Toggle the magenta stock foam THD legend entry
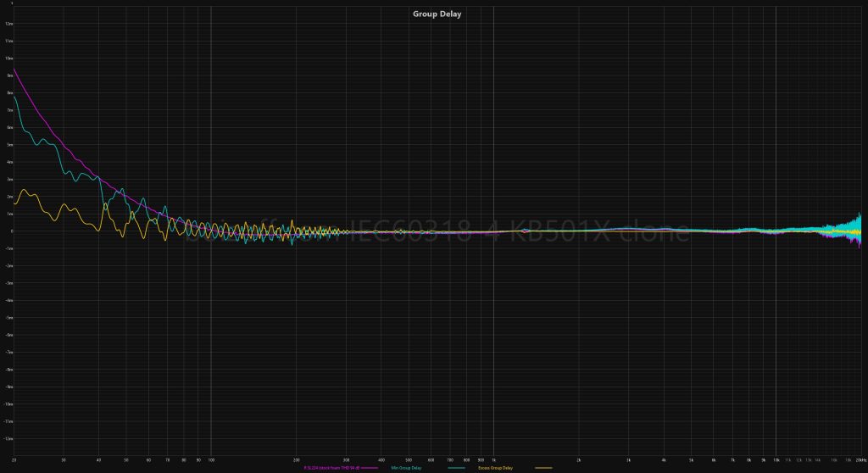The height and width of the screenshot is (473, 868). 331,468
